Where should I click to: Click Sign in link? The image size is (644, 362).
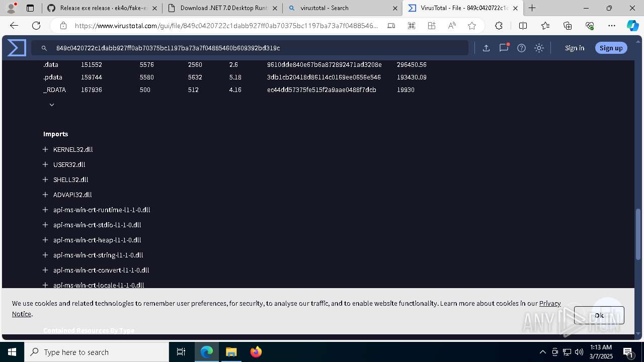coord(575,48)
